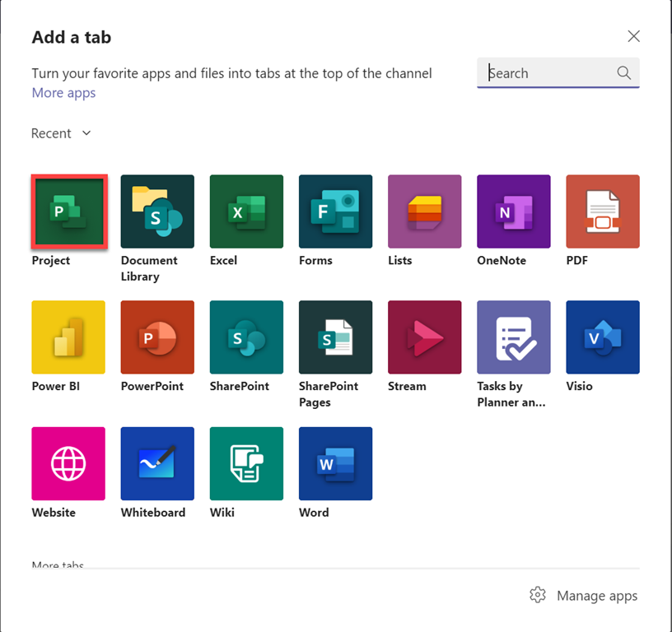Open the Forms app tile

click(335, 211)
